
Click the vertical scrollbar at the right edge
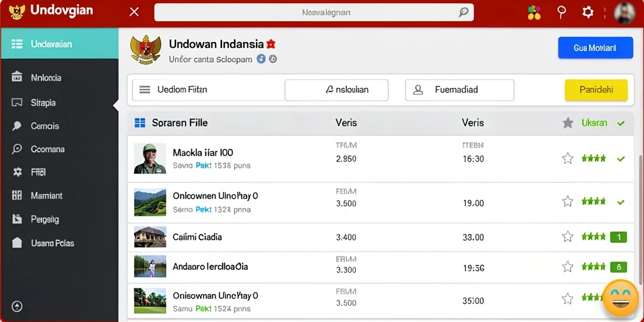[x=640, y=219]
